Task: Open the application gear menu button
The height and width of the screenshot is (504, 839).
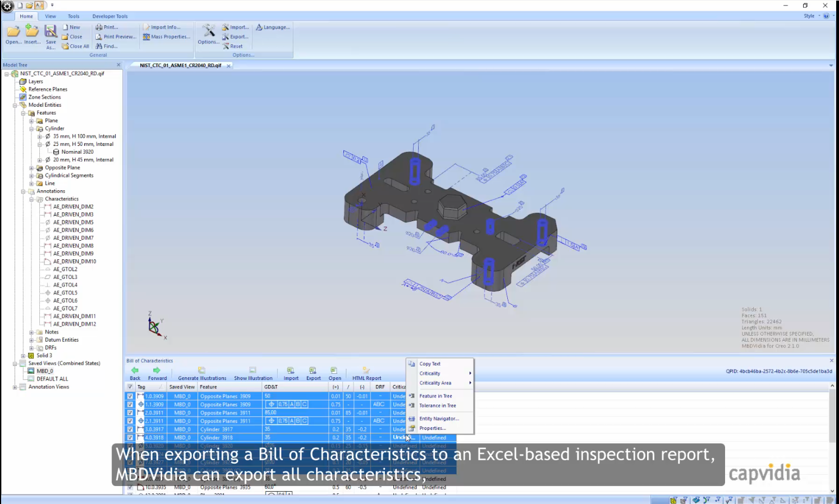Action: (x=7, y=6)
